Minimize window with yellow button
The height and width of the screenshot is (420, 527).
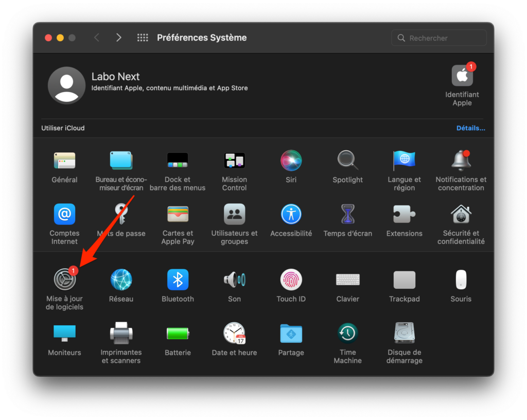click(60, 38)
